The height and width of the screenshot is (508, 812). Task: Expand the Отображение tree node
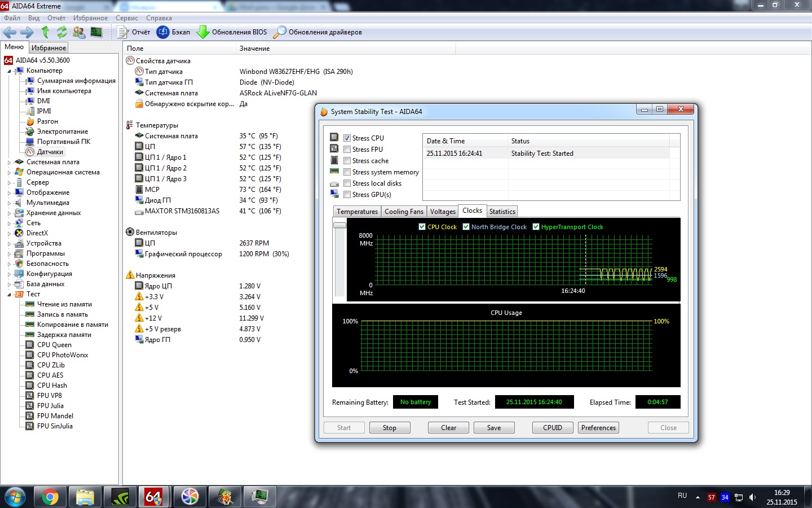[x=9, y=193]
